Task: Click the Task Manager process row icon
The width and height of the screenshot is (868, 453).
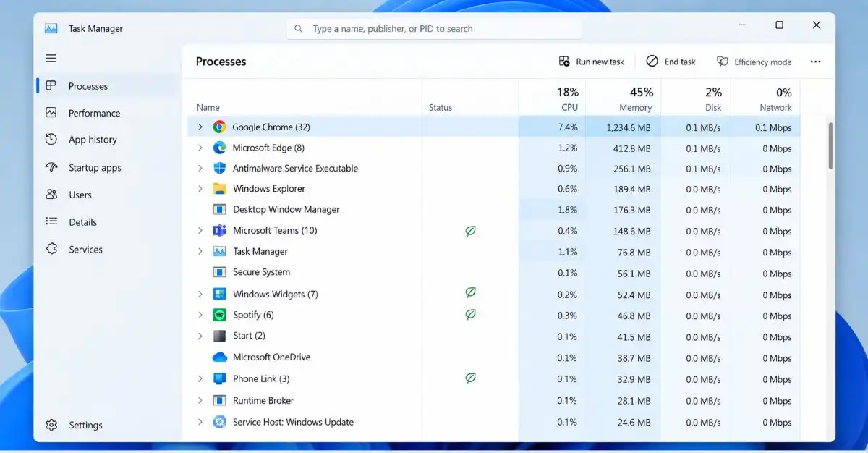Action: coord(219,251)
